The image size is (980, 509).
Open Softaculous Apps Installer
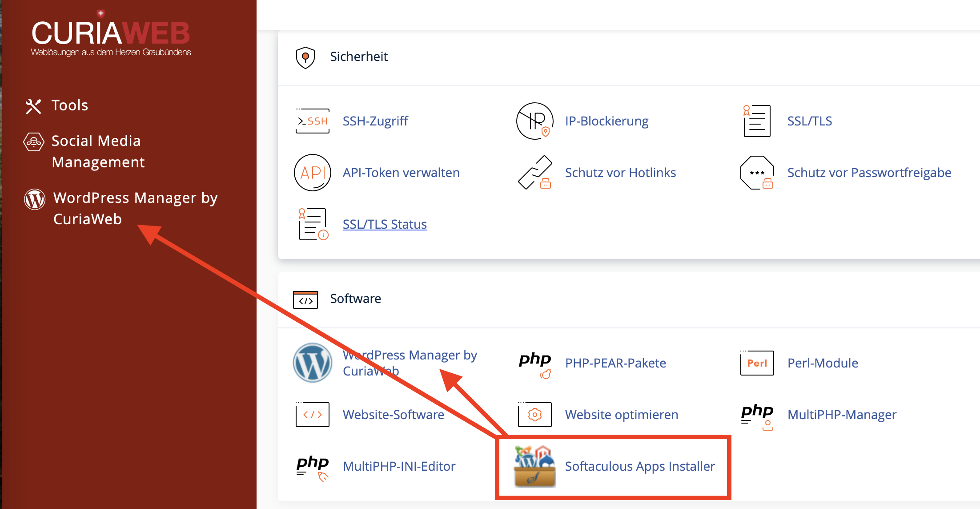[640, 466]
